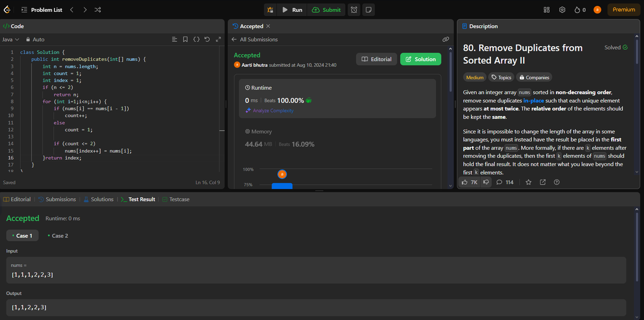
Task: Go back to All Submissions
Action: [x=254, y=39]
